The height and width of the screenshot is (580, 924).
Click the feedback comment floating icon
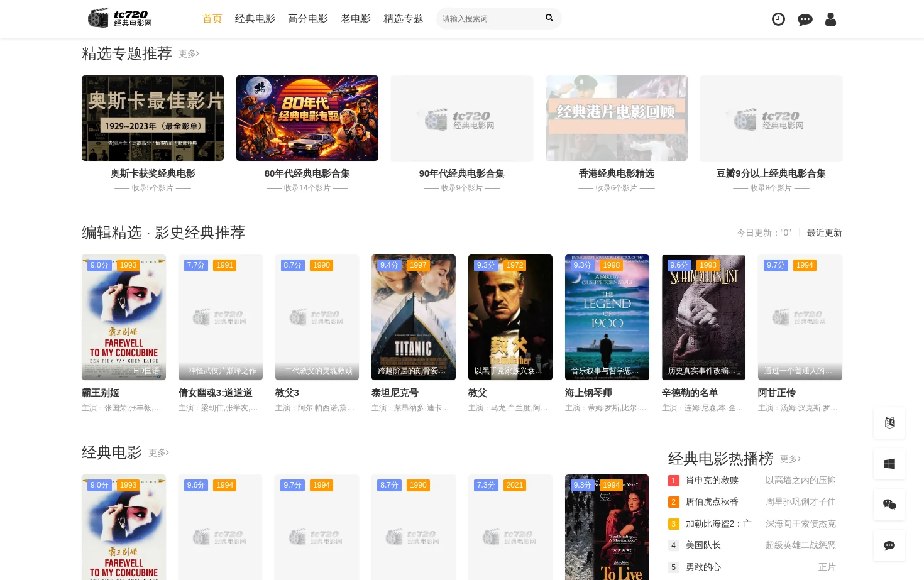[x=889, y=545]
